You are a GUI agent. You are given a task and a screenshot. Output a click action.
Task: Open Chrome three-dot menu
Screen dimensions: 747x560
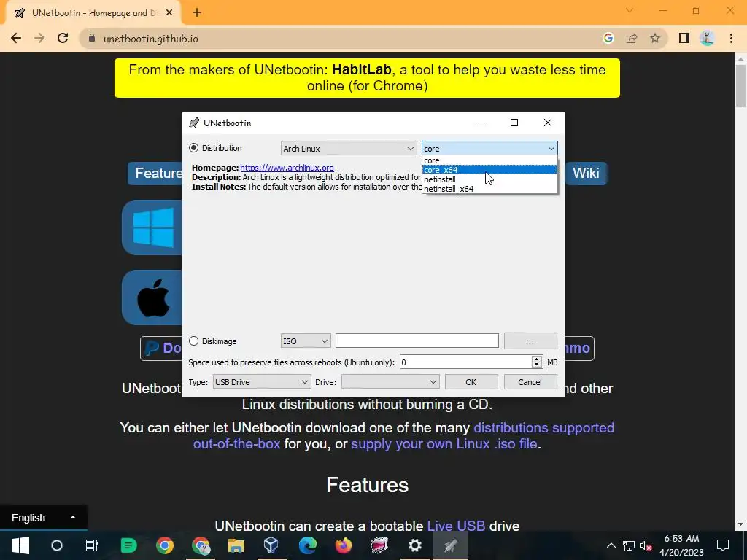point(731,38)
